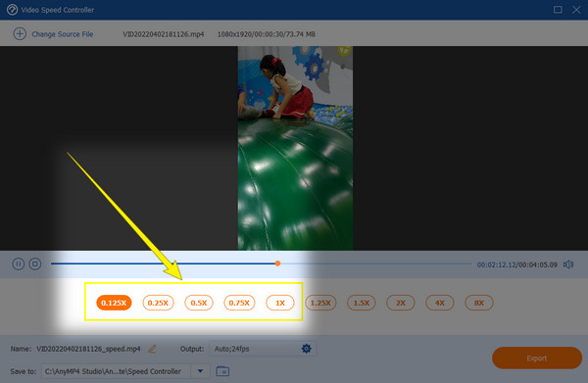This screenshot has height=383, width=588.
Task: Open output settings gear icon
Action: [307, 349]
